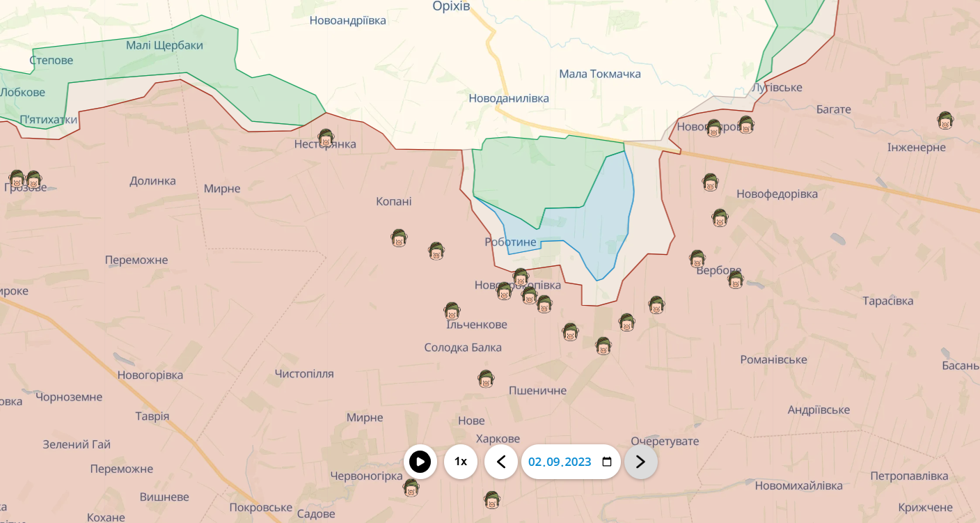Open the calendar picker icon in date field

coord(606,462)
